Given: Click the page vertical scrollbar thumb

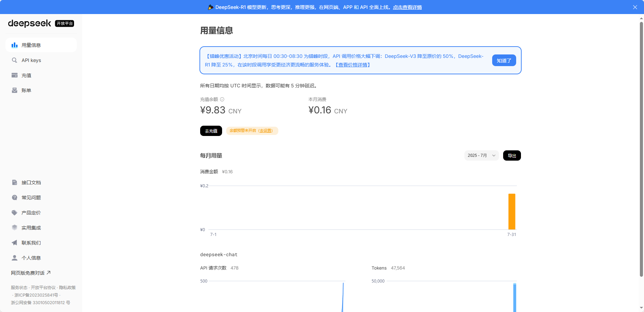Looking at the screenshot, I should pyautogui.click(x=641, y=149).
